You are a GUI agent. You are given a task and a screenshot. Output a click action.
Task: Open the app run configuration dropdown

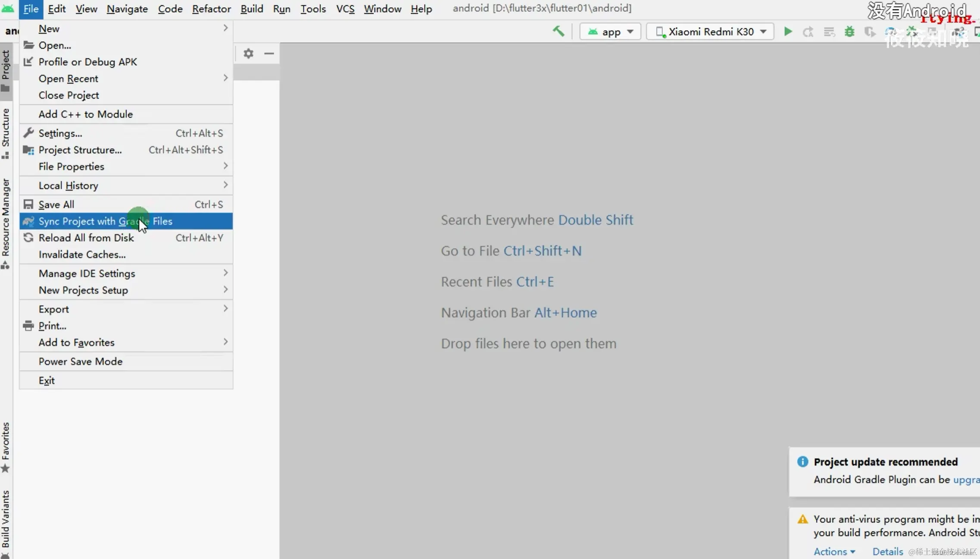(610, 31)
